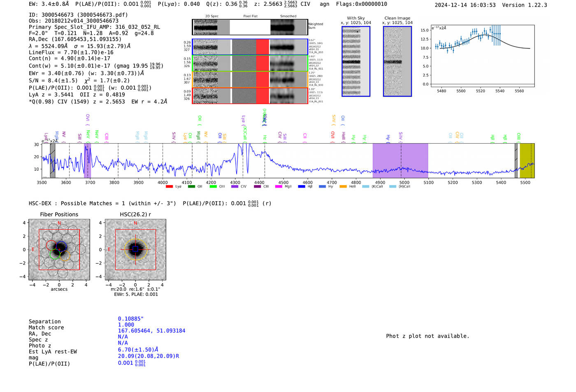Click the 2024-12-14 16:03:53 timestamp
Viewport: 576px width, 392px height.
(x=465, y=5)
